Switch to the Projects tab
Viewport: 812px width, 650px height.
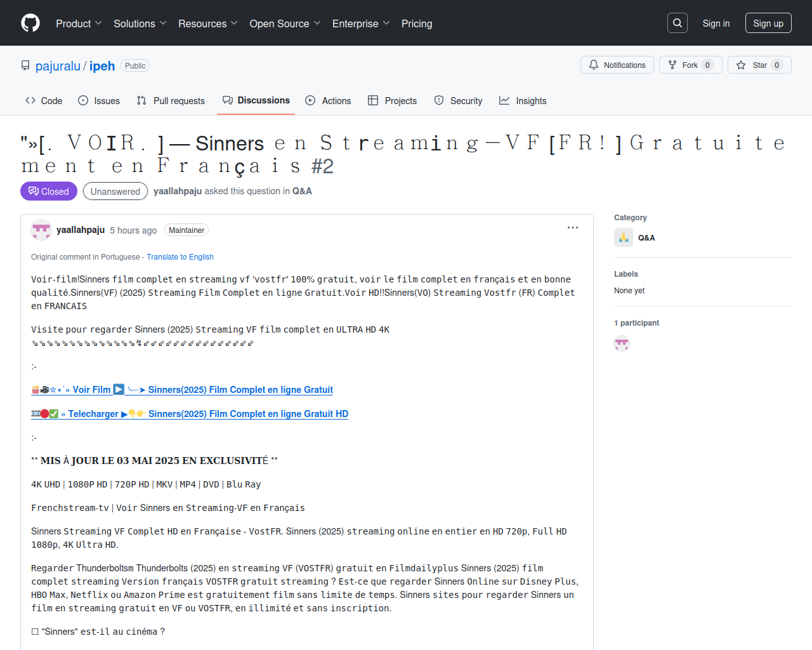coord(393,100)
